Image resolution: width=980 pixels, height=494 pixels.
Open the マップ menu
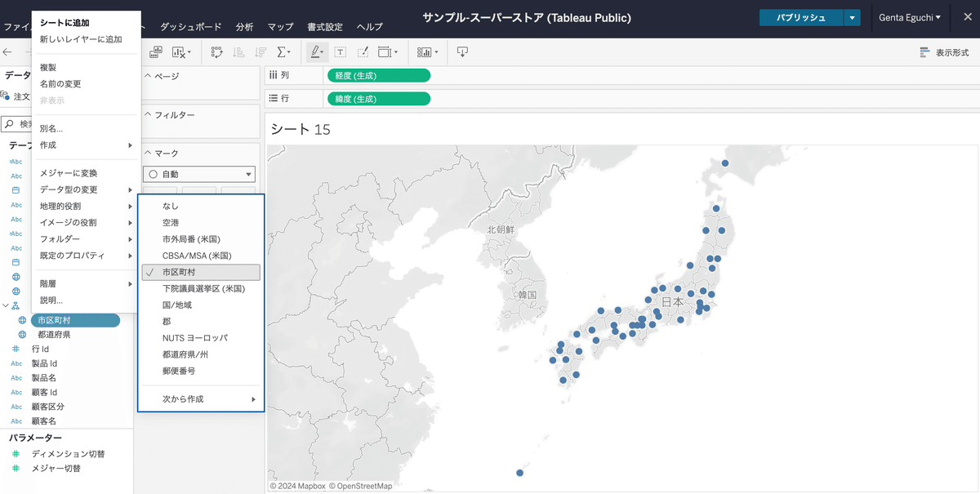coord(280,27)
